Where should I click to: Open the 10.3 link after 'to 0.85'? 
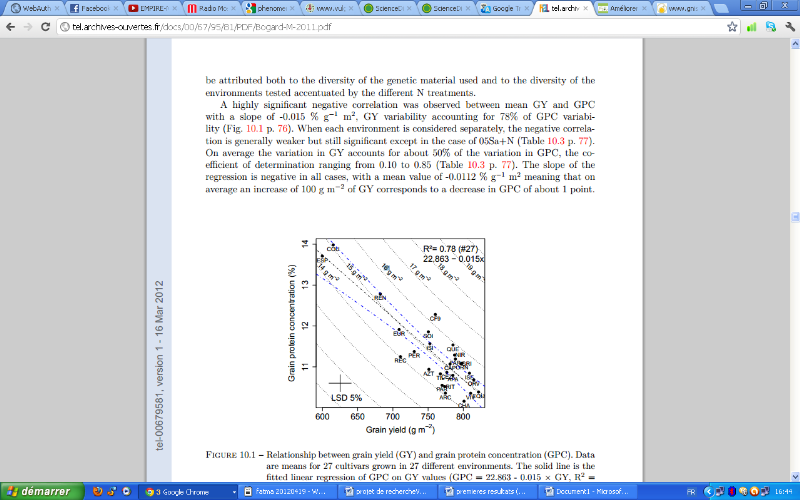(x=476, y=165)
